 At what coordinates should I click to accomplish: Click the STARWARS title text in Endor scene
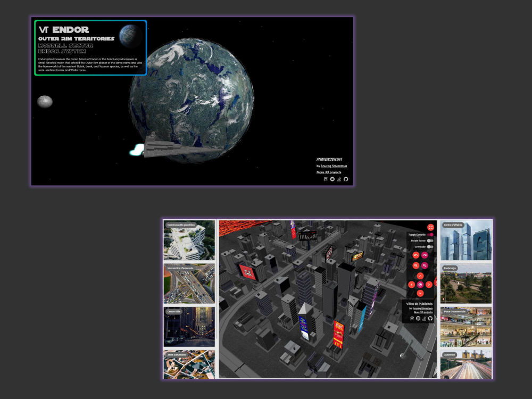point(329,160)
